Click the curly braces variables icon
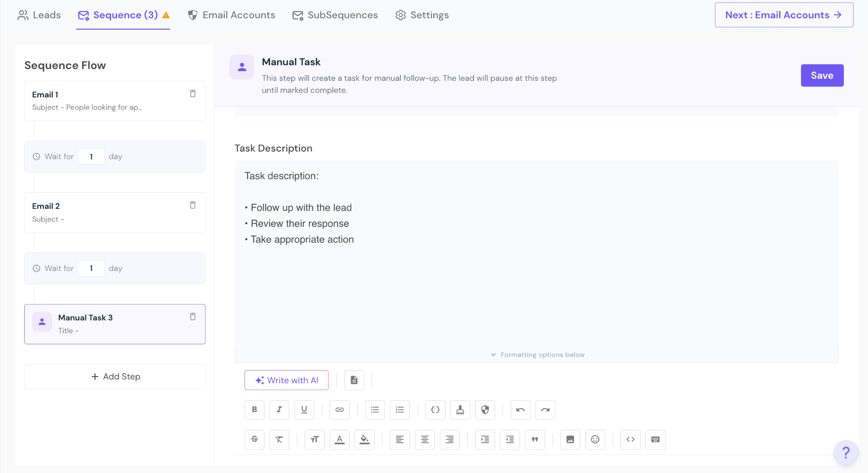This screenshot has width=868, height=473. (435, 409)
